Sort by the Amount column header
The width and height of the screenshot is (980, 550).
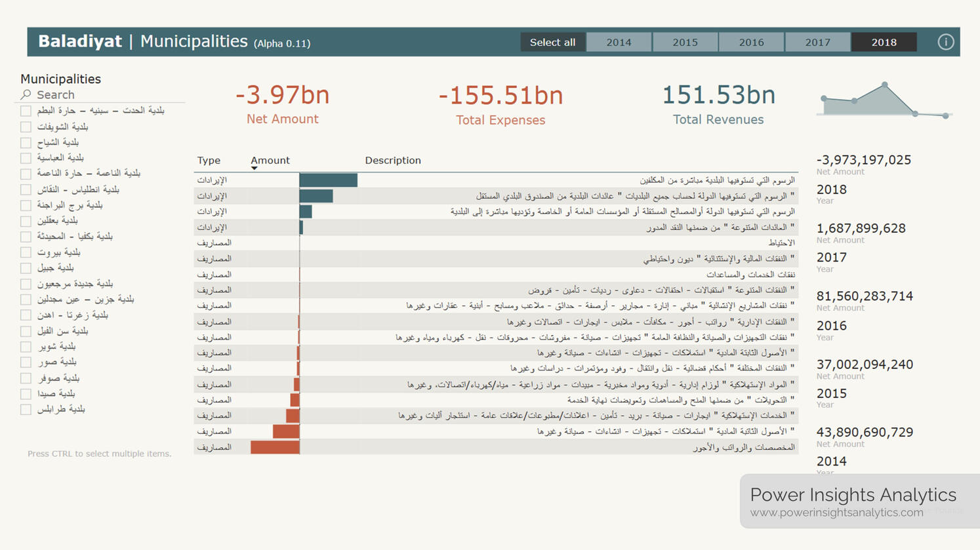(270, 161)
